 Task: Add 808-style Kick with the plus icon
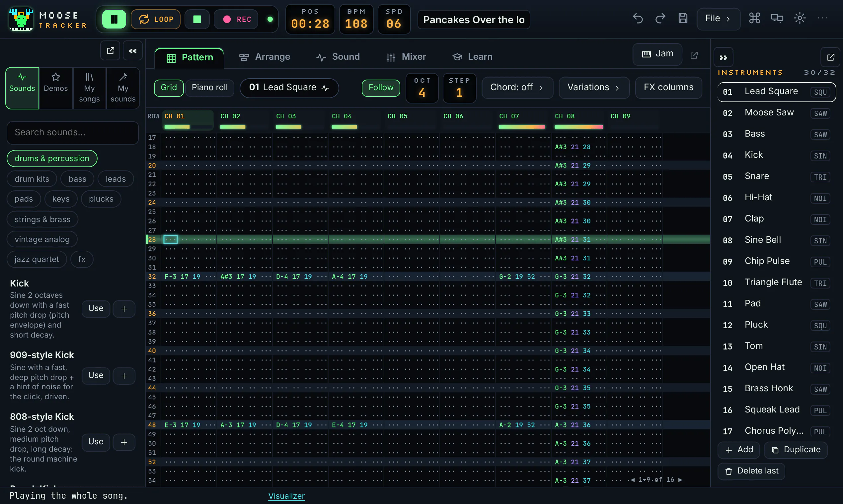(124, 442)
